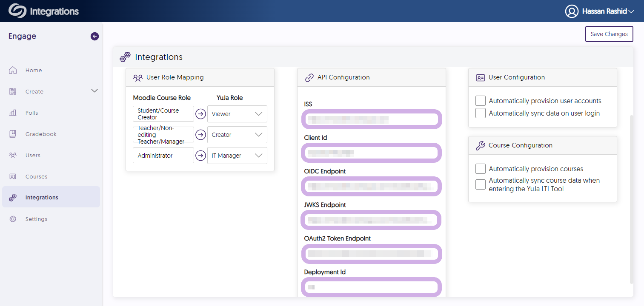644x306 pixels.
Task: Click the Settings gear icon
Action: (13, 219)
